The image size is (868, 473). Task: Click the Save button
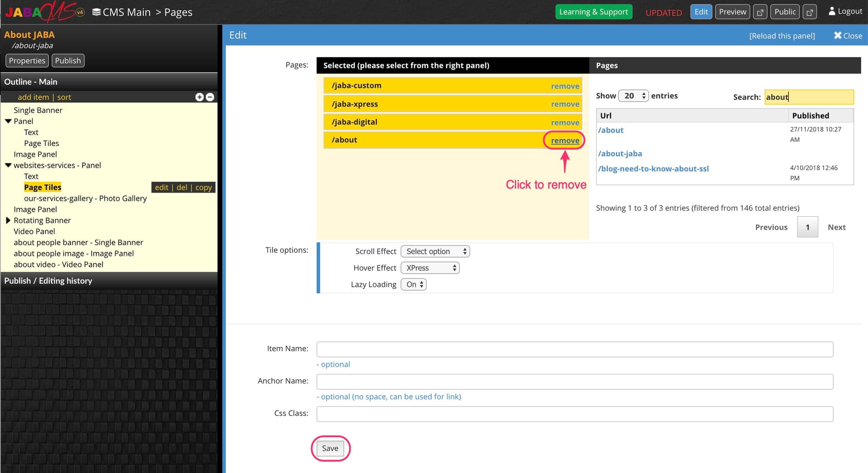[330, 449]
